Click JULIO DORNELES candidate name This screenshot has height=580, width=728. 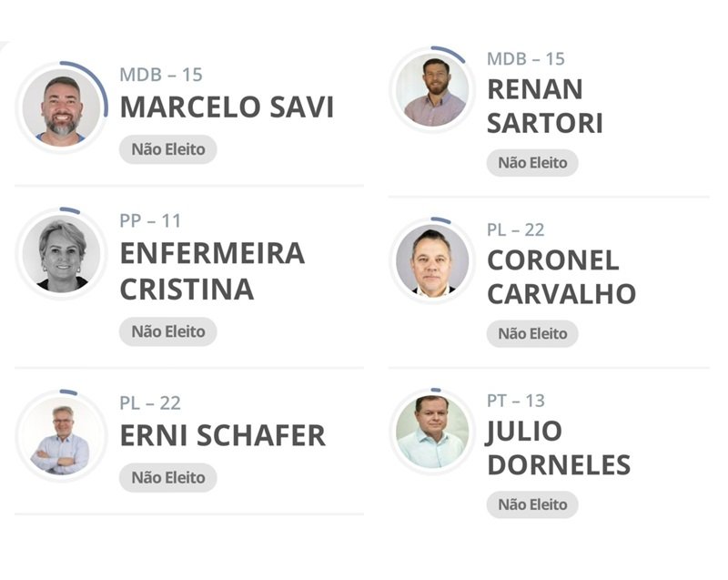pos(558,447)
